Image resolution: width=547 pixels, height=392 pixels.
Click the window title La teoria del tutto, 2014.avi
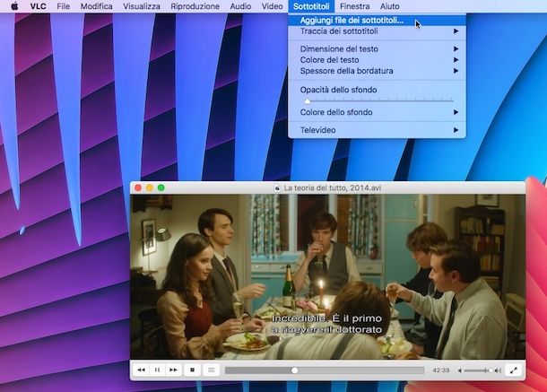pos(332,188)
